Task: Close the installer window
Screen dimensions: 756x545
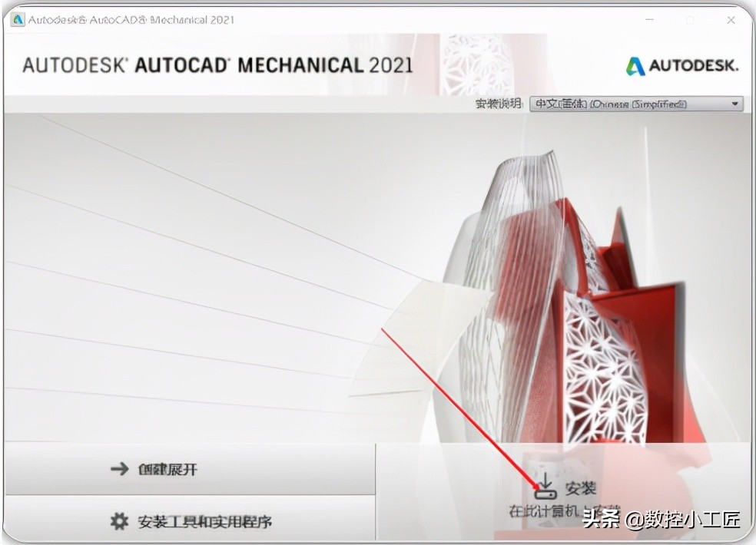Action: pyautogui.click(x=731, y=20)
